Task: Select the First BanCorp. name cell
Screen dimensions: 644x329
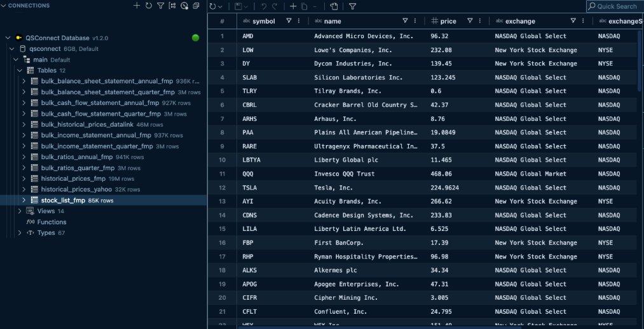Action: point(366,242)
